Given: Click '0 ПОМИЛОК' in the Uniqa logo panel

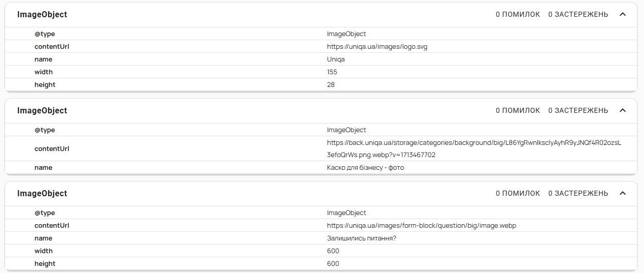Looking at the screenshot, I should (518, 14).
